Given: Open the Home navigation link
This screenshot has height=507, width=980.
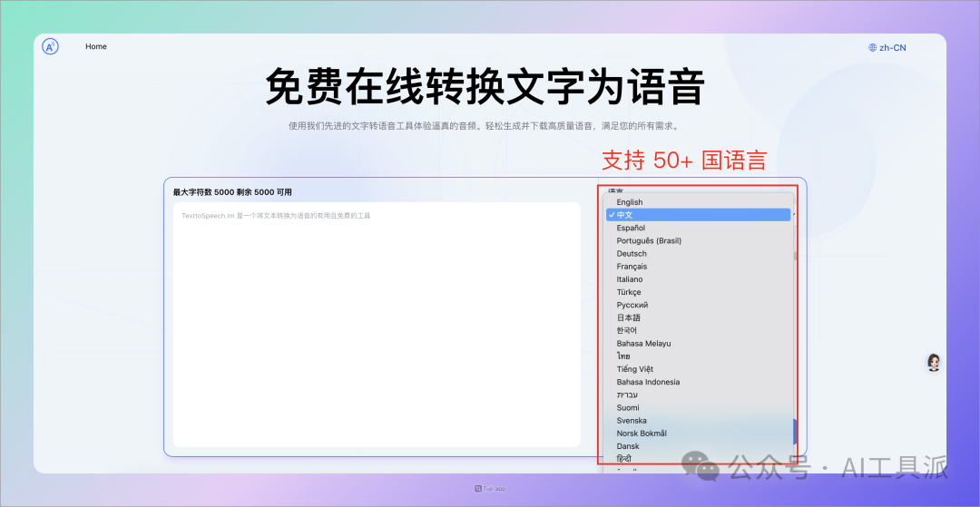Looking at the screenshot, I should point(96,47).
